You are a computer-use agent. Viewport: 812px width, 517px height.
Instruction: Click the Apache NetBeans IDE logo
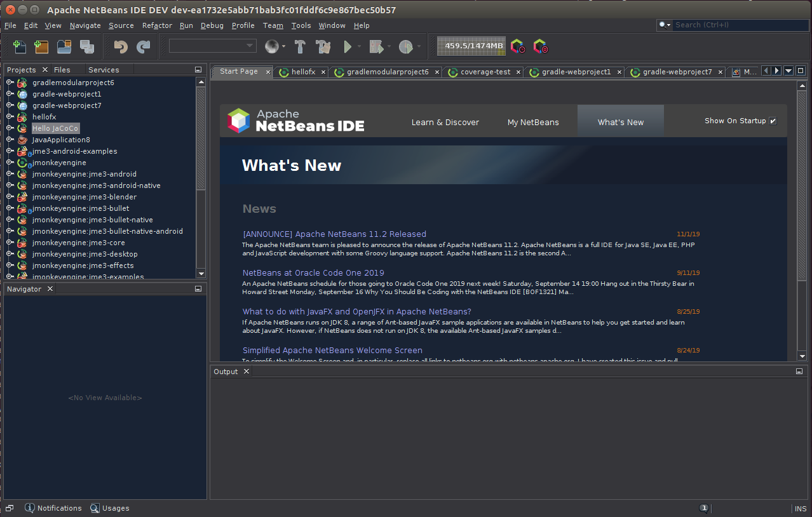point(295,120)
